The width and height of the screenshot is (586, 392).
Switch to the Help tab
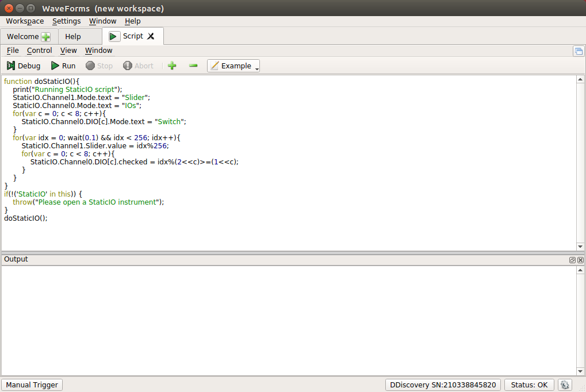pyautogui.click(x=73, y=37)
